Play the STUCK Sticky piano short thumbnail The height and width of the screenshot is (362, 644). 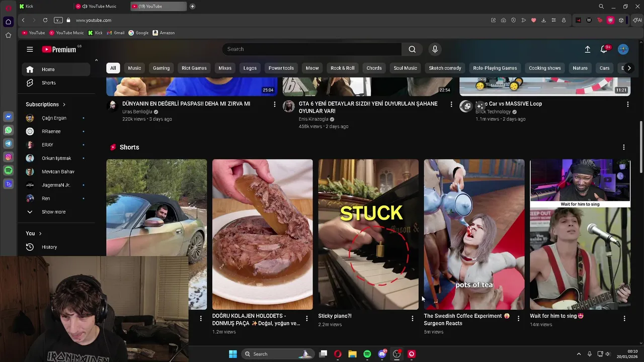(368, 234)
